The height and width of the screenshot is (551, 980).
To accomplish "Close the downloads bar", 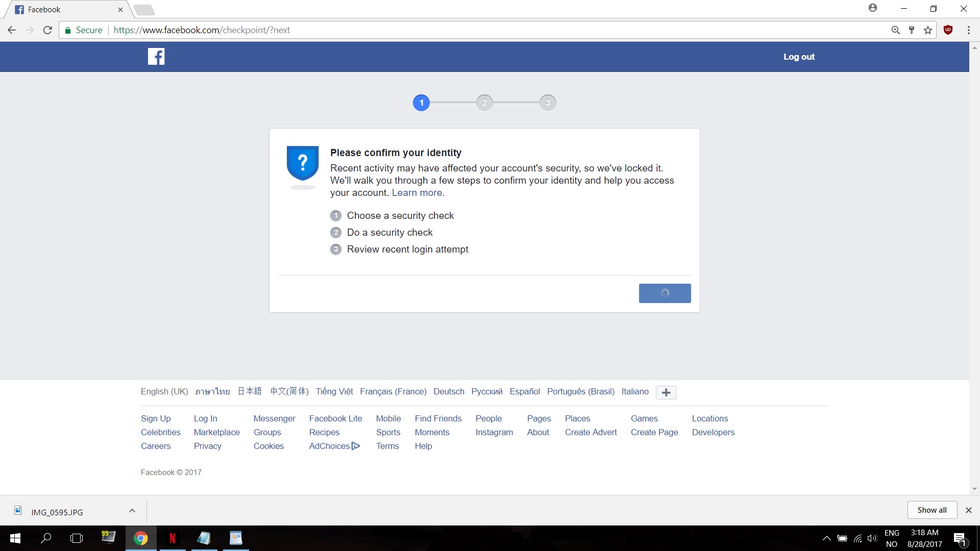I will 968,510.
